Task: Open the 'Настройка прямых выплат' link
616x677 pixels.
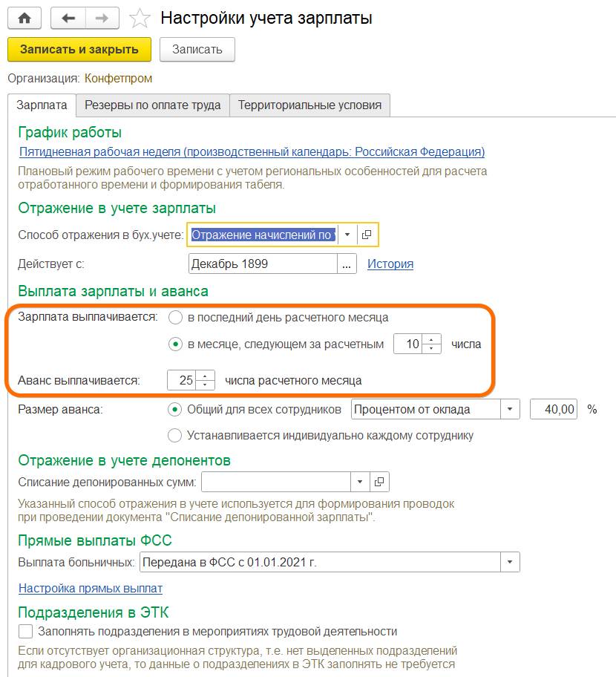Action: [91, 589]
